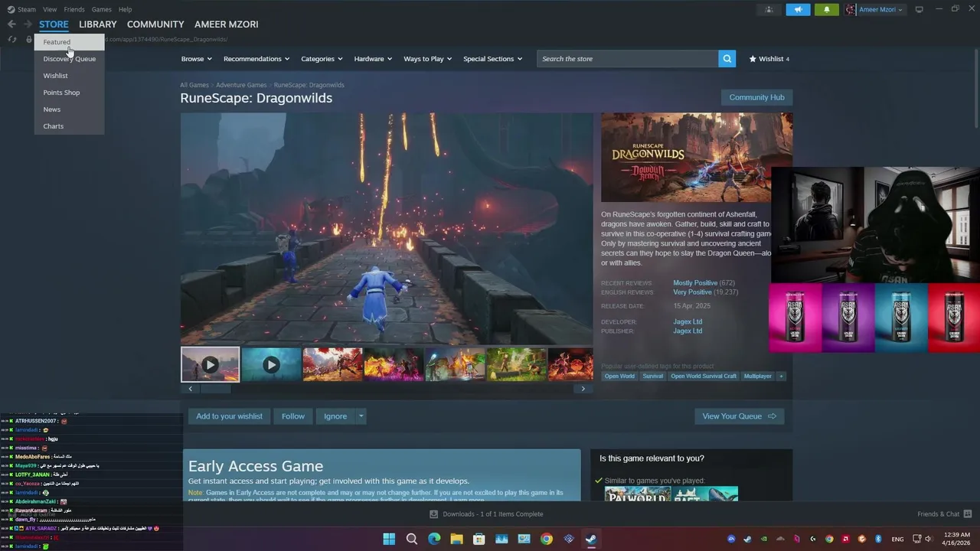Click the store search magnifier button
Viewport: 980px width, 551px height.
click(727, 58)
